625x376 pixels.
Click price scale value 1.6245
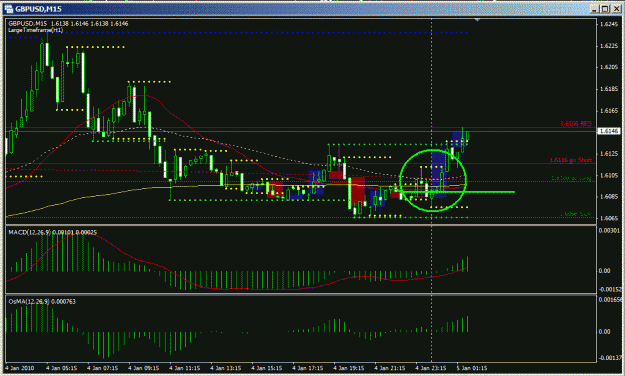[x=609, y=24]
